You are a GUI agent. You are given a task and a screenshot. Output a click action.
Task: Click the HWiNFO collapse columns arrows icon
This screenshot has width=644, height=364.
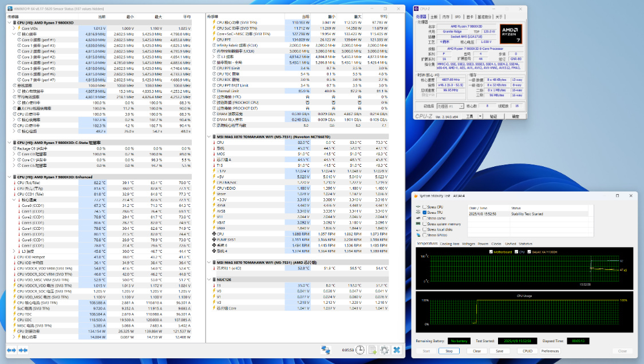tap(23, 350)
